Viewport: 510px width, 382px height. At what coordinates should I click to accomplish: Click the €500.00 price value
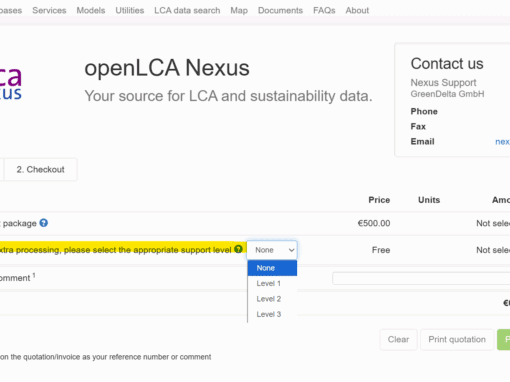point(374,223)
